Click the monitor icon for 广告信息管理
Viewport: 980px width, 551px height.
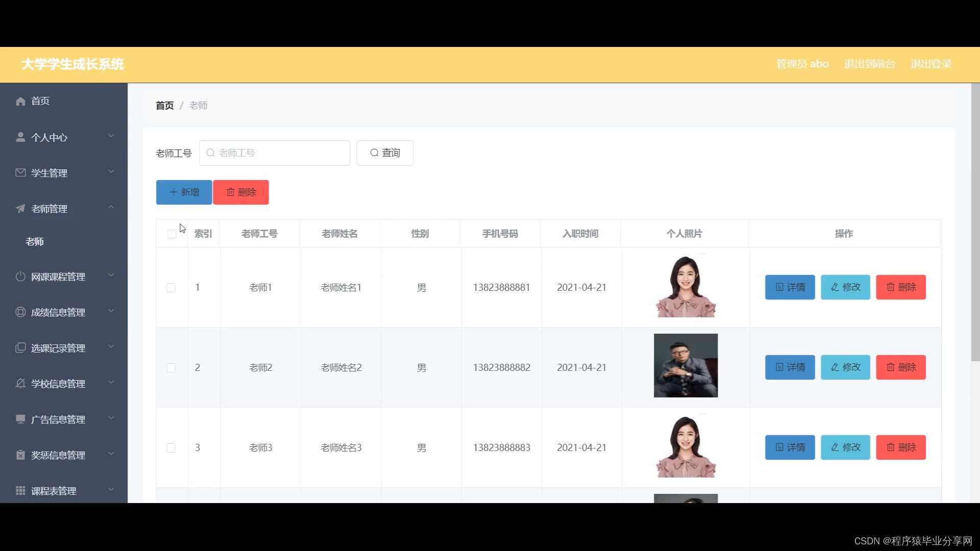20,419
